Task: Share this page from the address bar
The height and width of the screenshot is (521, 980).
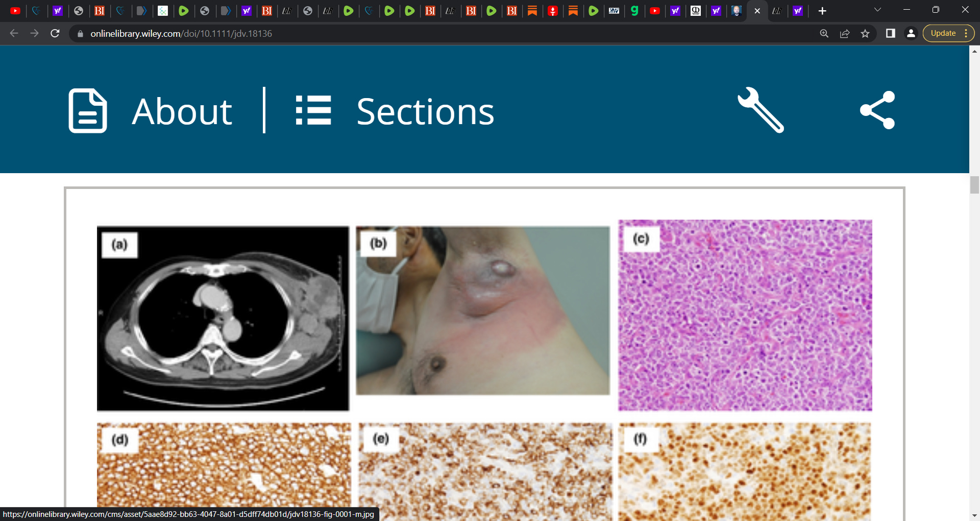Action: point(845,34)
